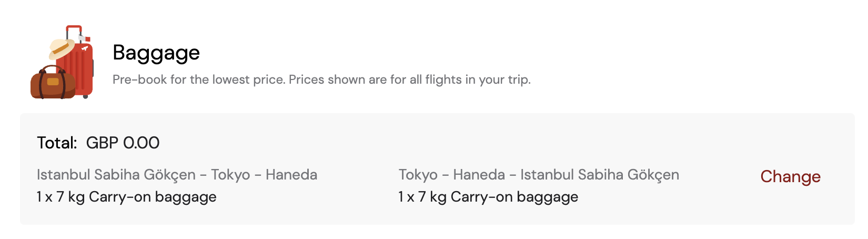Viewport: 868px width, 239px height.
Task: Click the straw hat on the suitcase
Action: [62, 49]
